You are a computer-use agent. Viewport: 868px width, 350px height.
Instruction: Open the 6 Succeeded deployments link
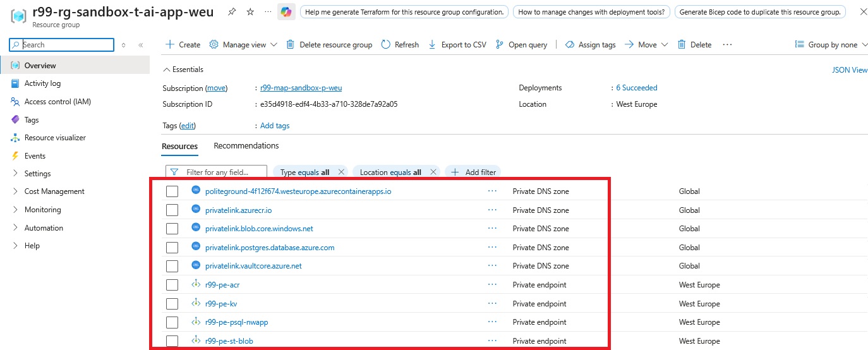tap(637, 88)
